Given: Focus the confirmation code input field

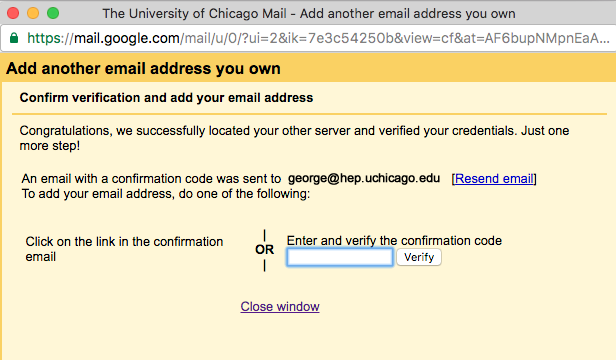Looking at the screenshot, I should pyautogui.click(x=340, y=257).
